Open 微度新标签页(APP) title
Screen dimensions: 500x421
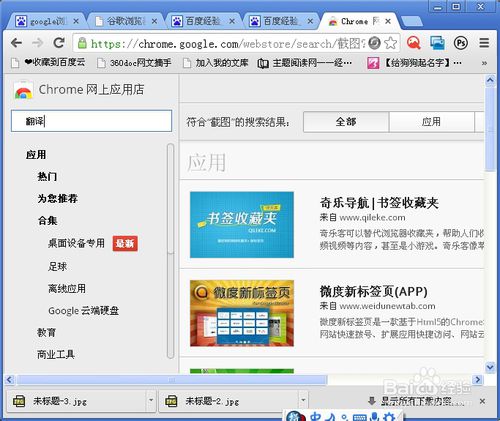(373, 292)
